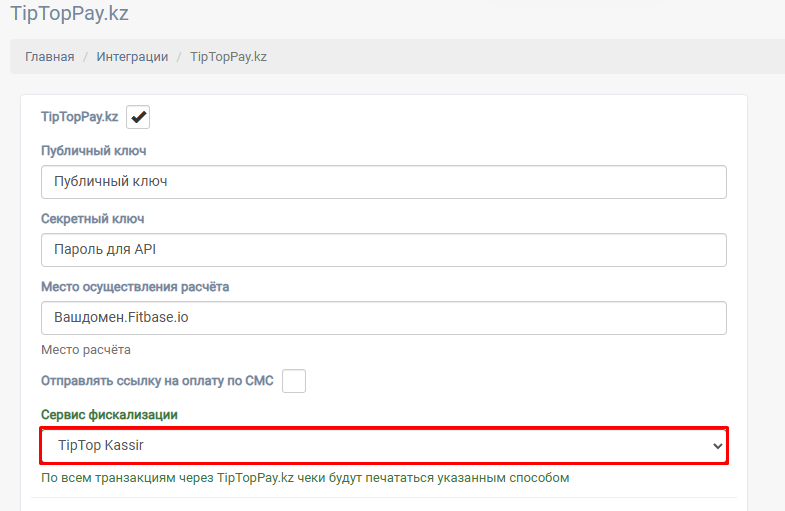Click the Публичный ключ field label
The height and width of the screenshot is (511, 785).
[x=94, y=151]
